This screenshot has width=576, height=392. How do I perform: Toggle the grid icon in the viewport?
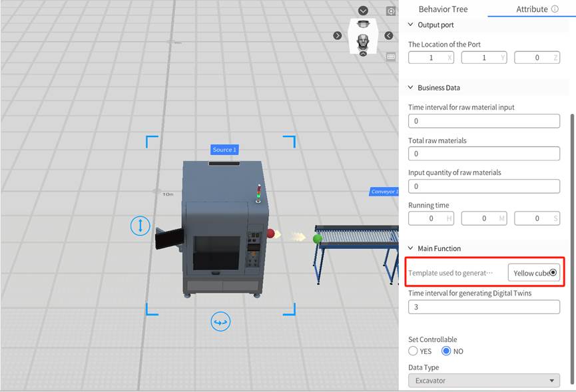[392, 57]
